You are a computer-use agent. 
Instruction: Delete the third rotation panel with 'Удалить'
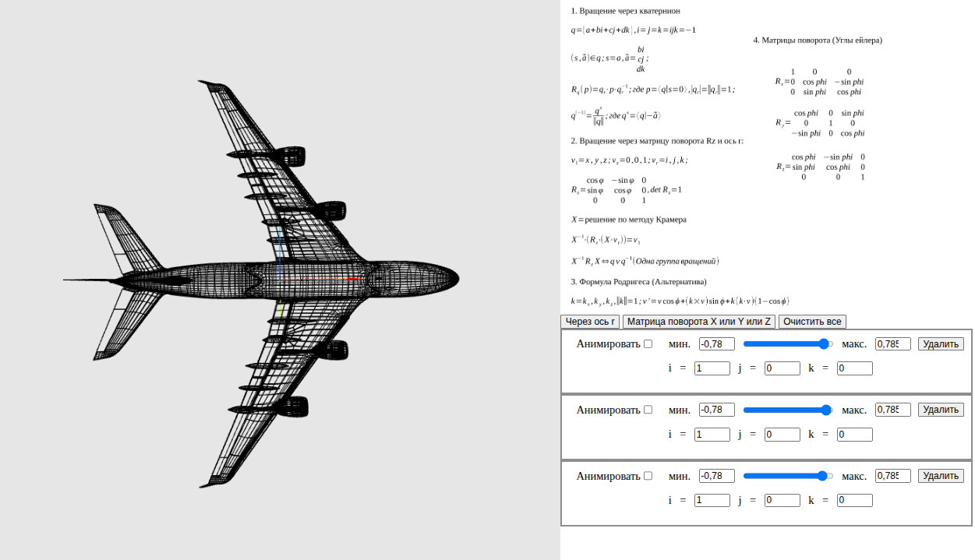coord(941,476)
